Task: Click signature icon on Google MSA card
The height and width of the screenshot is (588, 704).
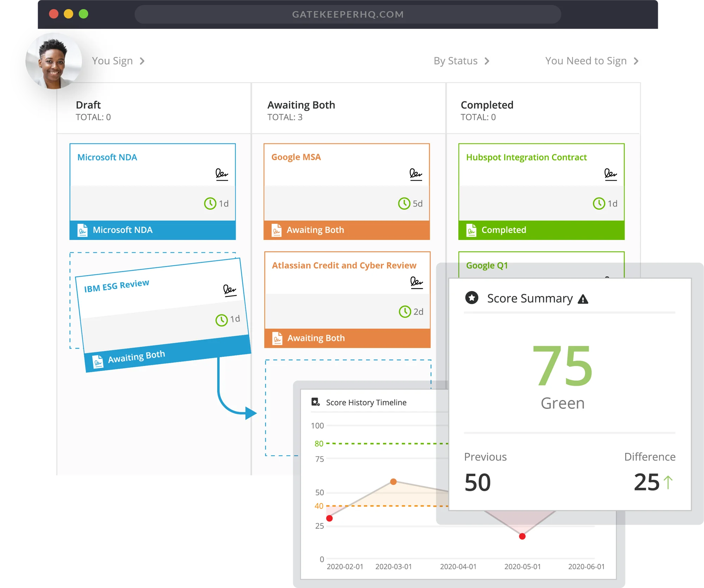Action: (x=416, y=174)
